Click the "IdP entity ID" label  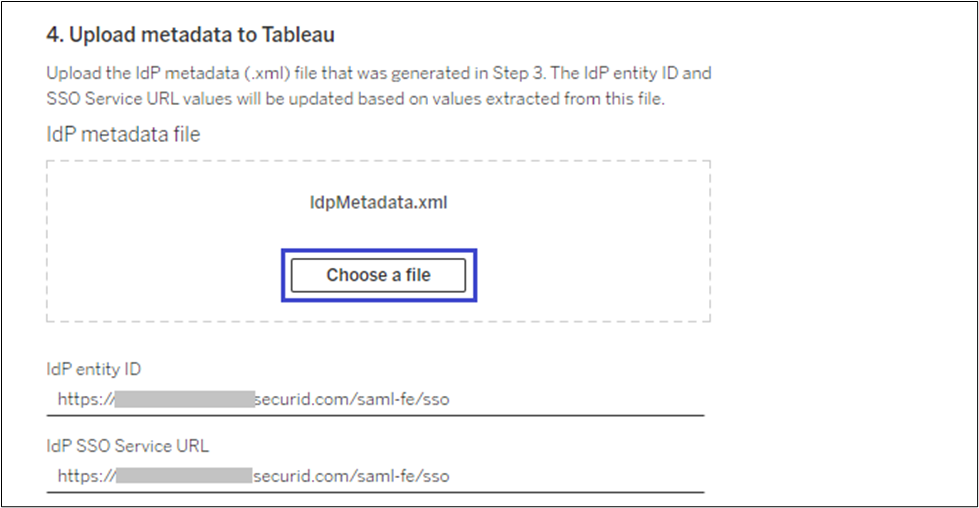tap(93, 370)
